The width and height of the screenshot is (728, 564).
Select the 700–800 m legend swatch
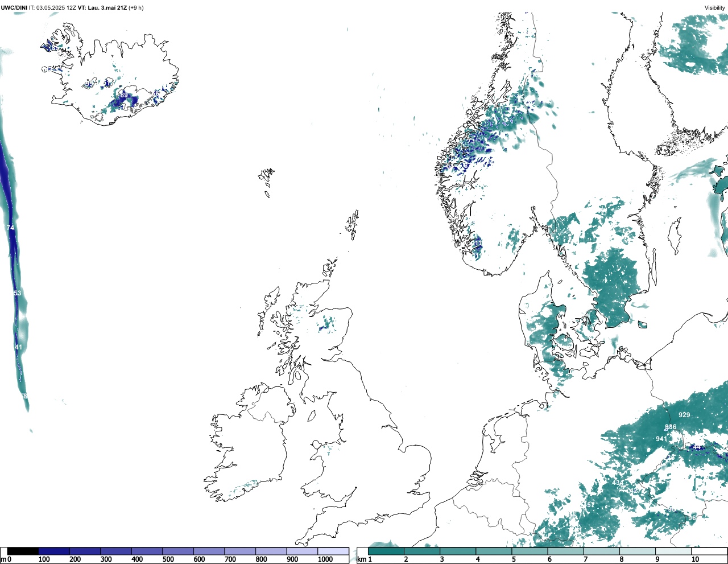coord(240,551)
